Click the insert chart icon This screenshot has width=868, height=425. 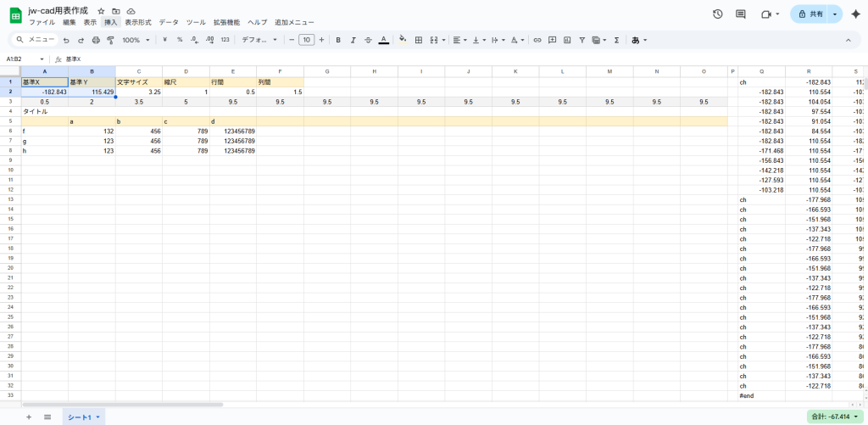(567, 40)
